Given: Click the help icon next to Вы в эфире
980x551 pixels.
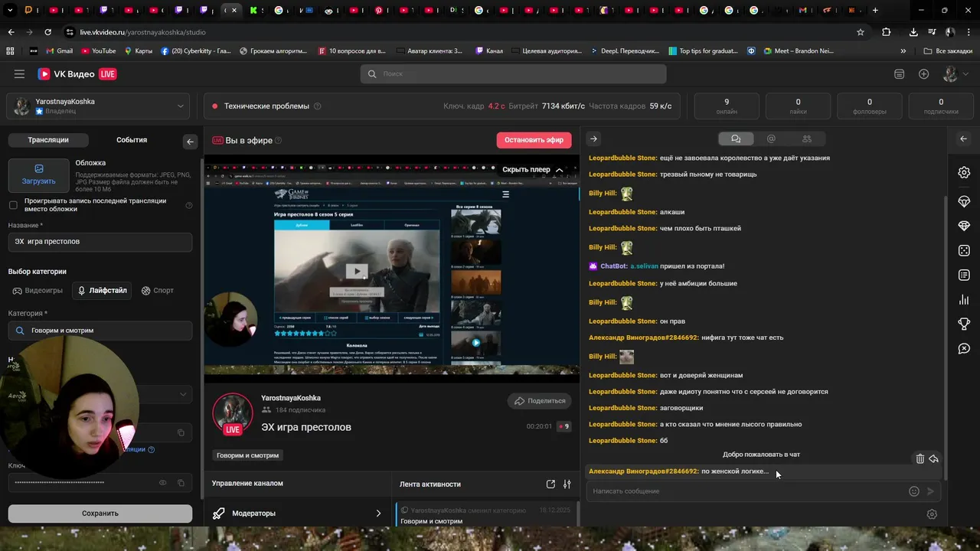Looking at the screenshot, I should 278,141.
